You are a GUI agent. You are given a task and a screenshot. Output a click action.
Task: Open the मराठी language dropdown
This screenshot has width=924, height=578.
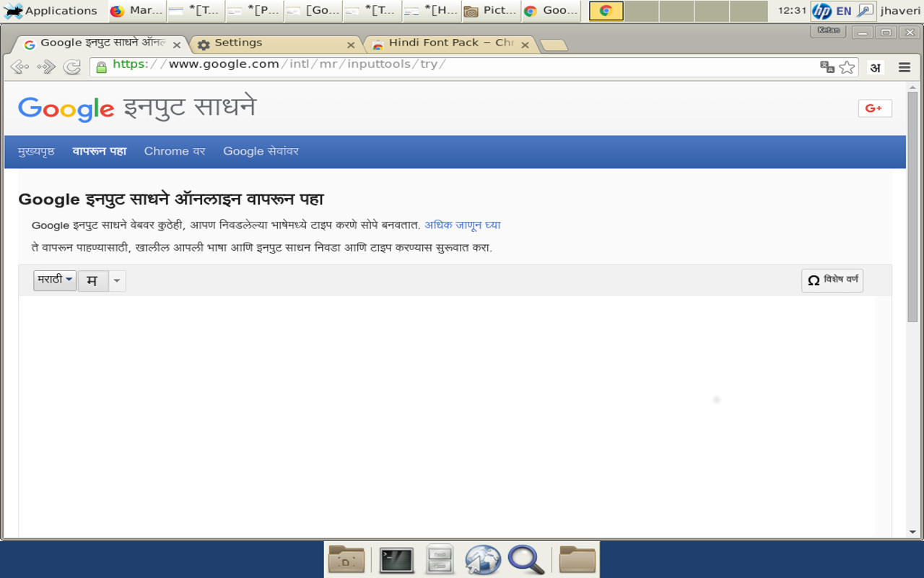coord(55,280)
